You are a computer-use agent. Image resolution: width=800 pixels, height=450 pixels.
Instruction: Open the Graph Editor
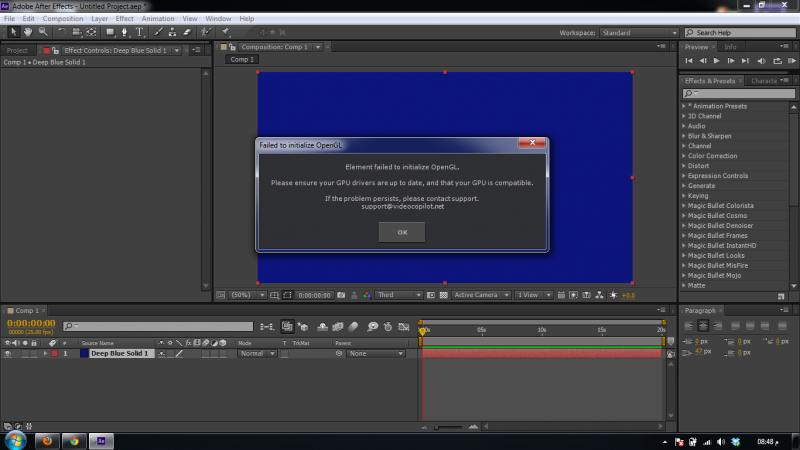coord(404,327)
